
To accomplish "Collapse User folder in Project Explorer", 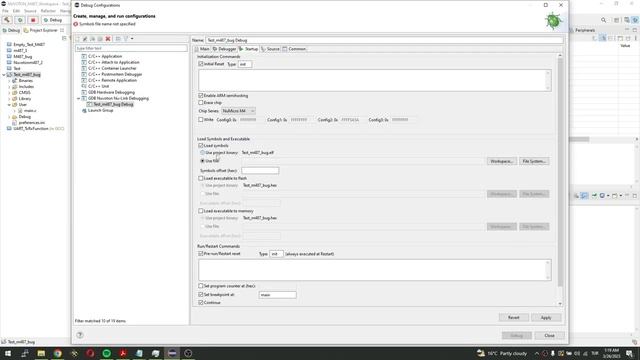I will click(x=9, y=105).
